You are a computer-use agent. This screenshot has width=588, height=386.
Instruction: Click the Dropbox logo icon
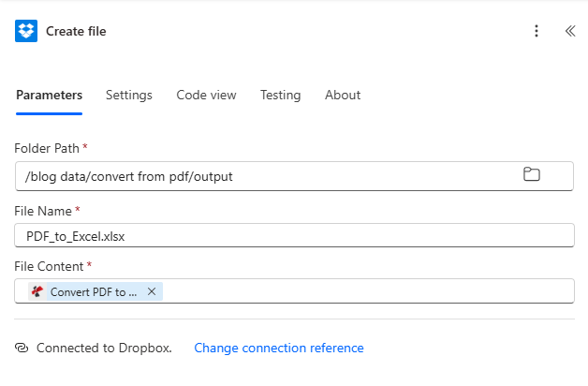pyautogui.click(x=26, y=31)
